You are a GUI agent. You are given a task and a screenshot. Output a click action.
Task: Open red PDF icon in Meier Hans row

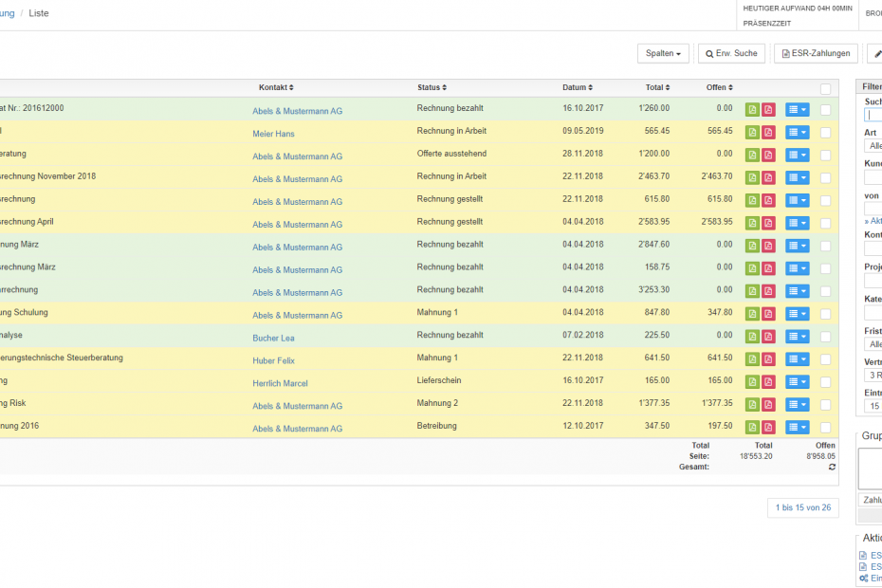(x=768, y=132)
